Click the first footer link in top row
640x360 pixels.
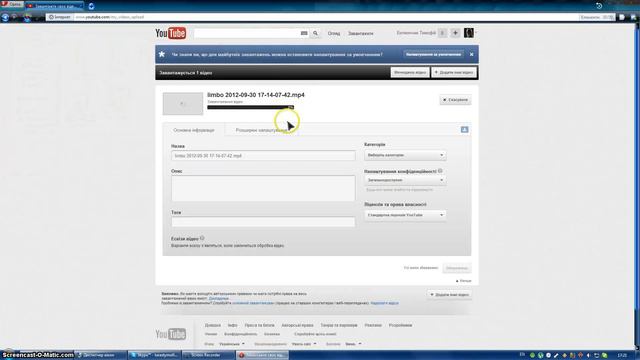point(213,325)
